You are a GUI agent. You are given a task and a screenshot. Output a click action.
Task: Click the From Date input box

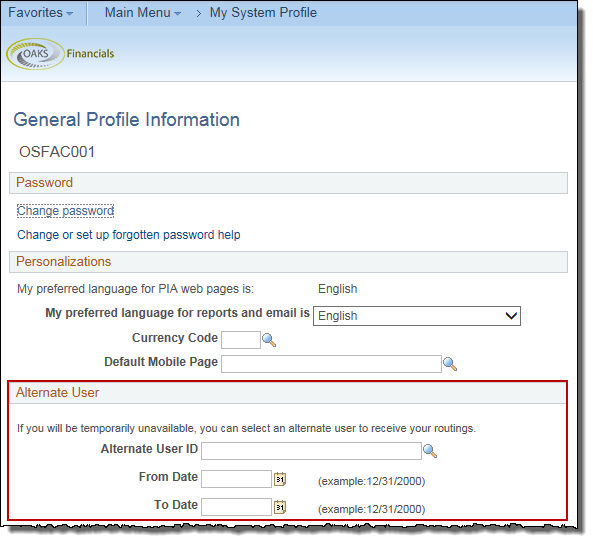coord(236,479)
